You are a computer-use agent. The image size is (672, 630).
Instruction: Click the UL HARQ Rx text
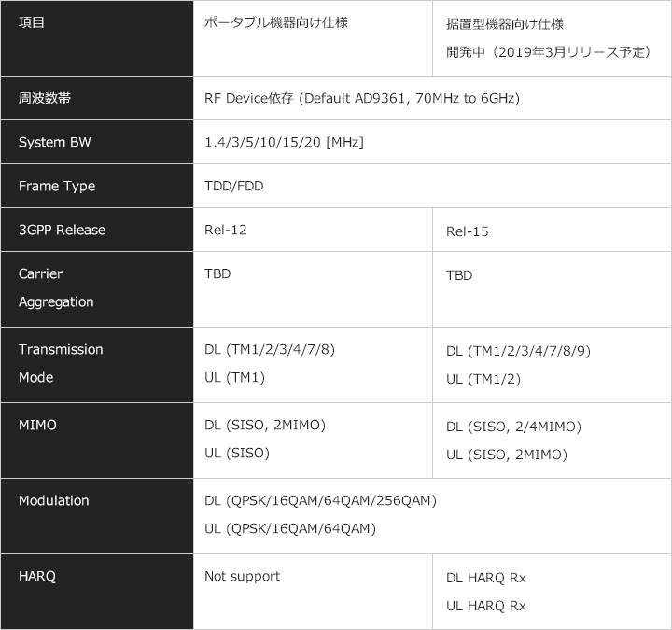coord(485,606)
